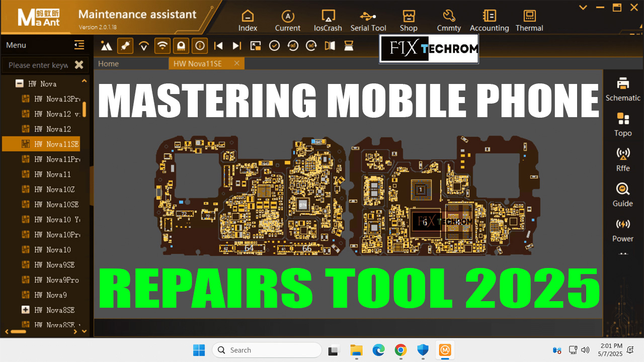Switch to the Home tab
This screenshot has height=362, width=644.
(108, 63)
